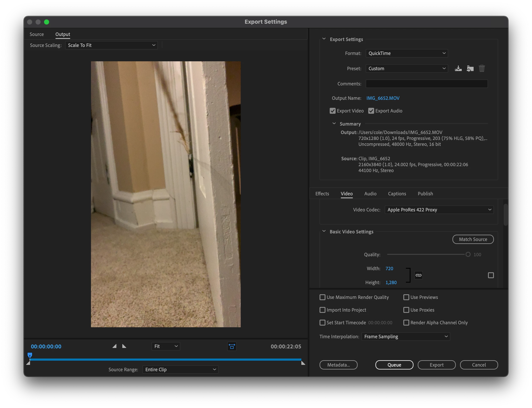Open the Format dropdown showing QuickTime
Screen dimensions: 532x408
[407, 53]
